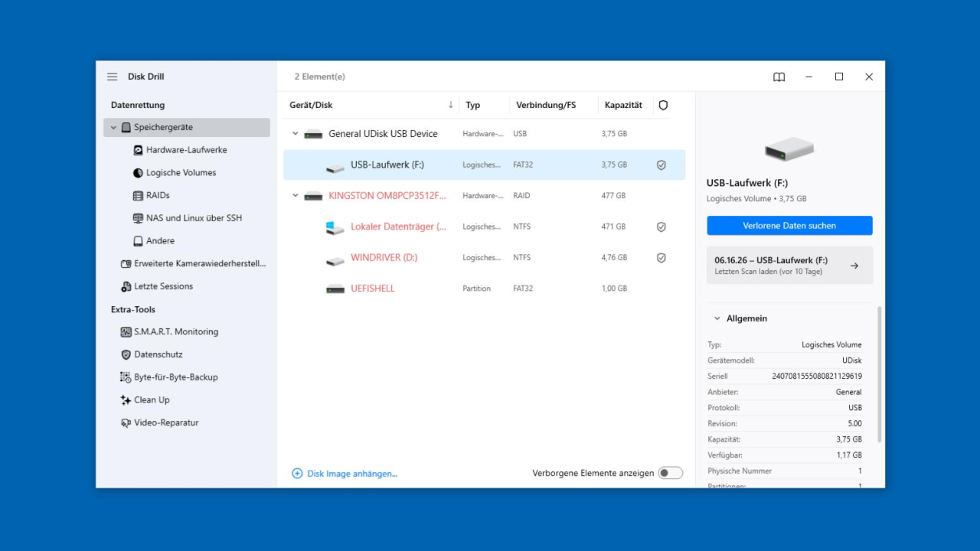This screenshot has height=551, width=980.
Task: Click the '2 Element(e)' count text
Action: 320,77
